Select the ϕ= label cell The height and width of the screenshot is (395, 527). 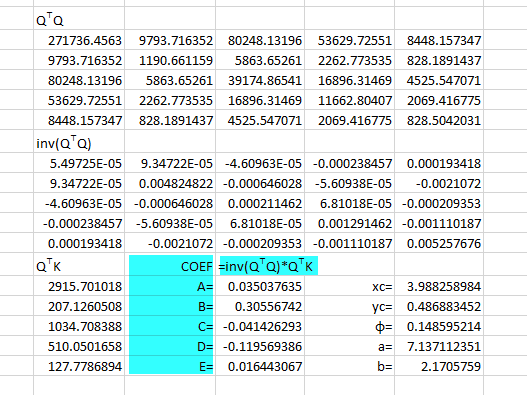pos(350,326)
